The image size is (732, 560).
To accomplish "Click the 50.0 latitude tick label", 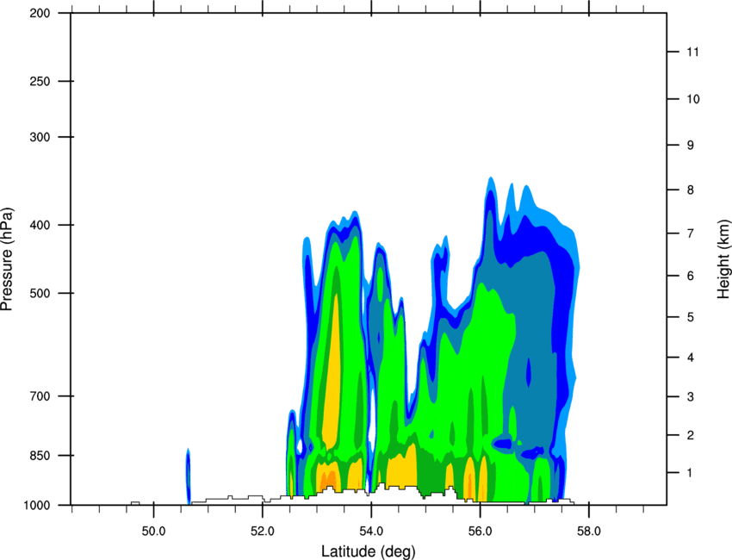I will pos(153,532).
